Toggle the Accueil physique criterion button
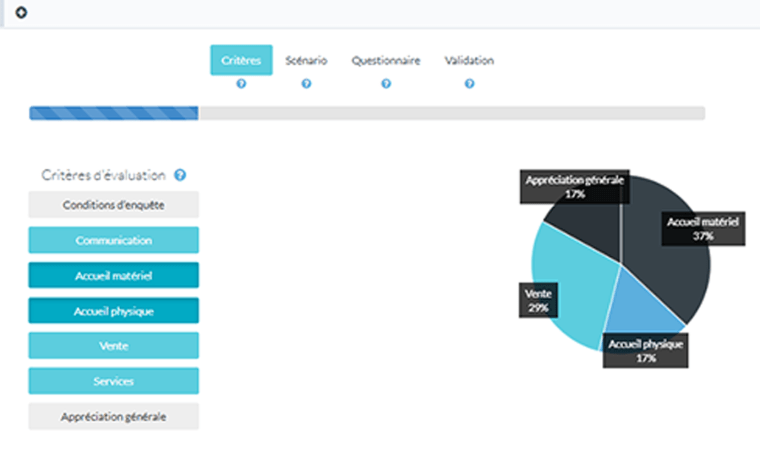760x475 pixels. point(113,311)
